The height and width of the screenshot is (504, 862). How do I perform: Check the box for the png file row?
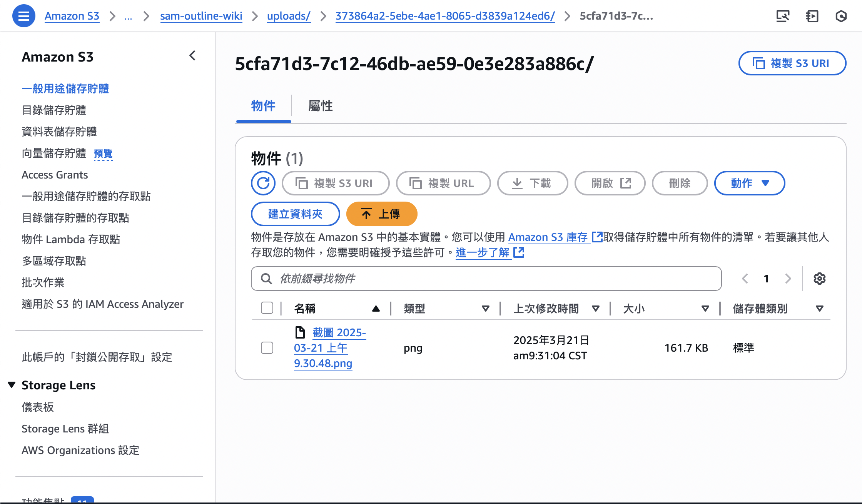pos(267,348)
